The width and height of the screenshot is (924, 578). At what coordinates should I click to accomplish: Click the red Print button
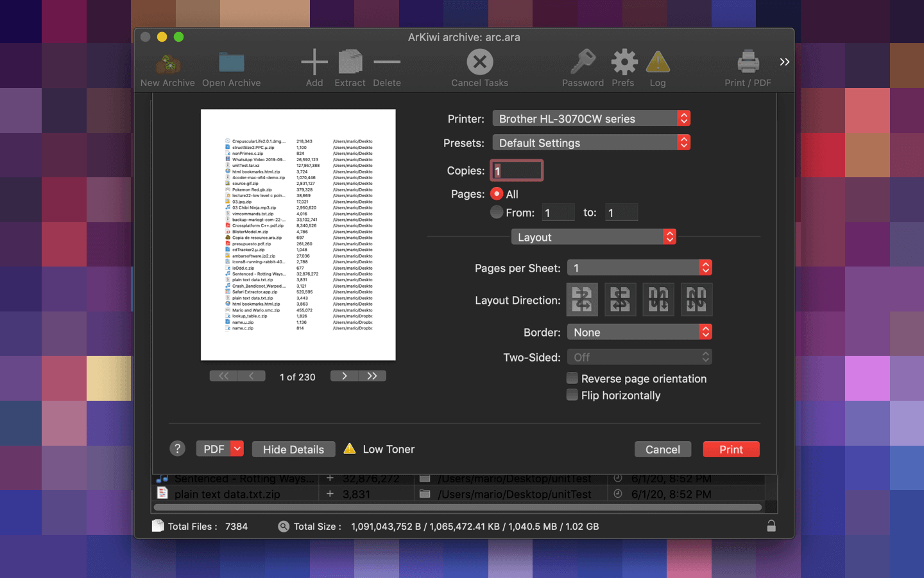click(731, 450)
